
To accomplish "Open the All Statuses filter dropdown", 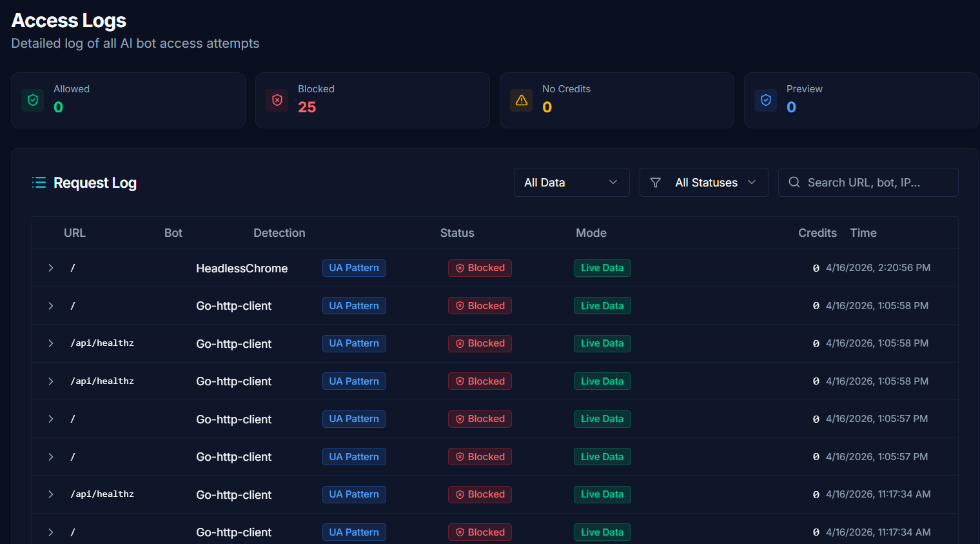I will 704,183.
